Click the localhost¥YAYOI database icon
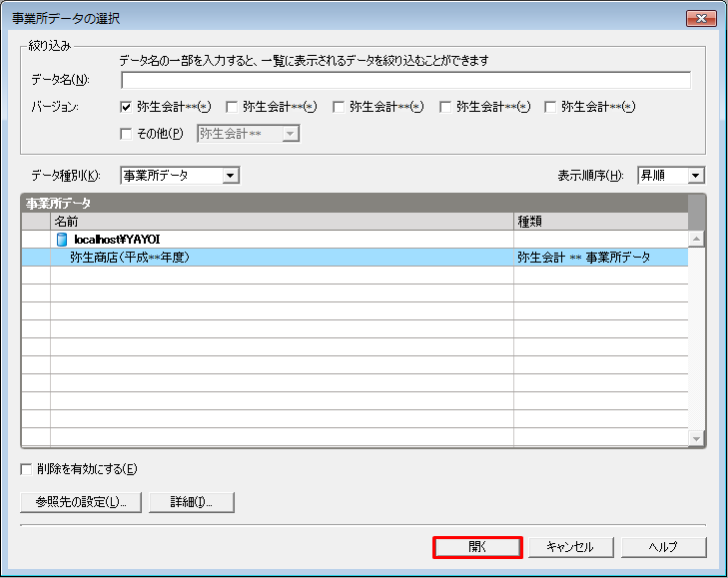The image size is (728, 578). coord(62,240)
